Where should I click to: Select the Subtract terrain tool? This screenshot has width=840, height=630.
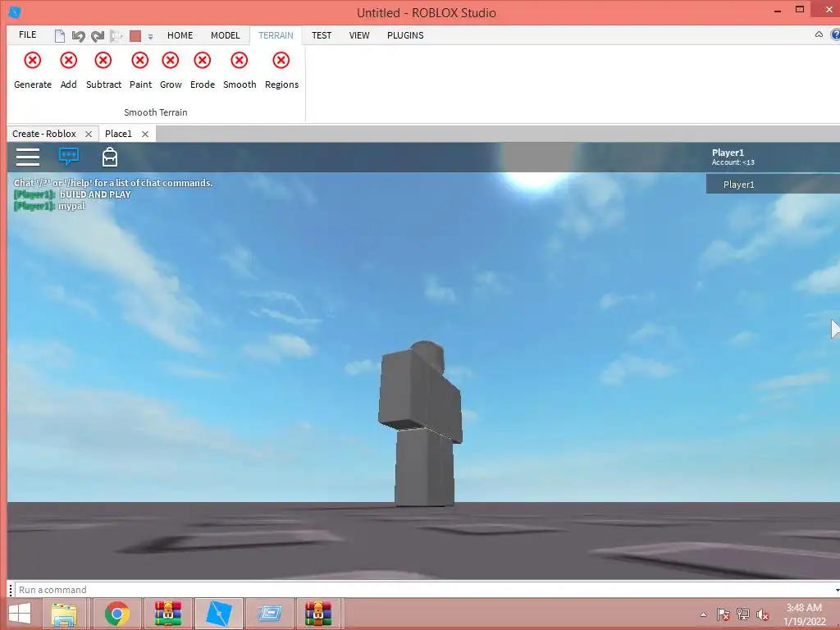(103, 71)
